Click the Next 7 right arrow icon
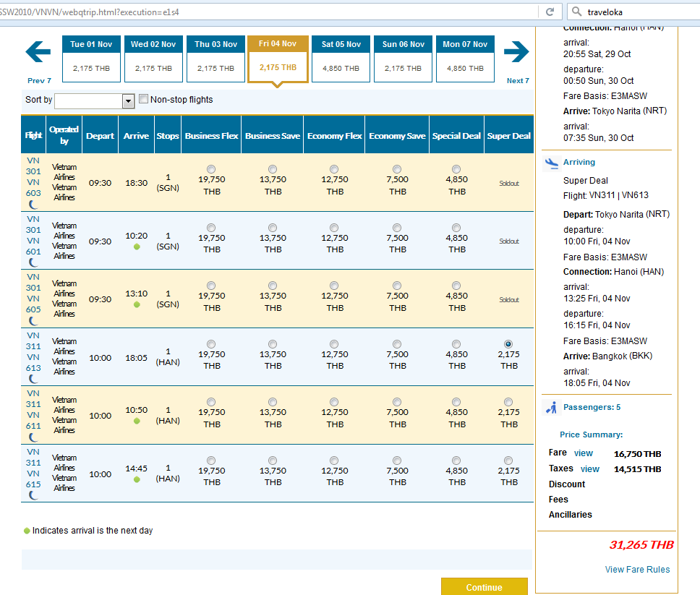This screenshot has height=595, width=700. (516, 52)
